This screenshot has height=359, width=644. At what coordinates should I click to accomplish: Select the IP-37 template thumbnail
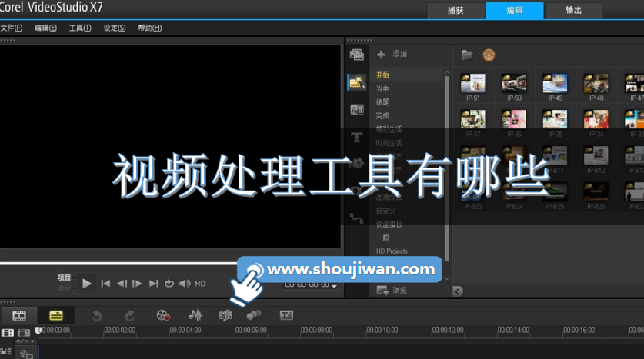click(472, 119)
